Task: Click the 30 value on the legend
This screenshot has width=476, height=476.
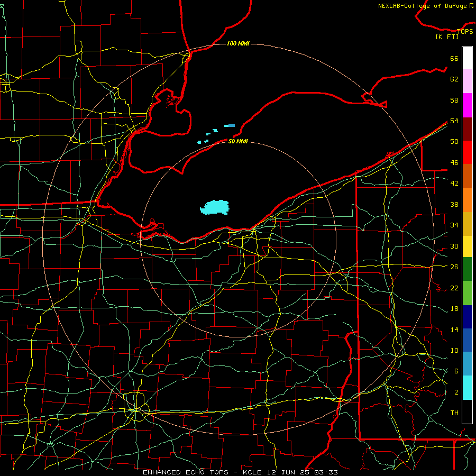Action: (454, 246)
